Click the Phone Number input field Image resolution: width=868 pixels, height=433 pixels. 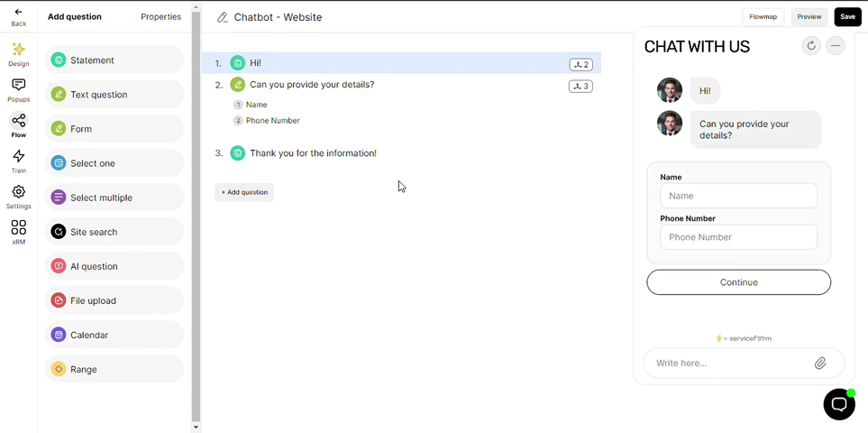pyautogui.click(x=738, y=237)
